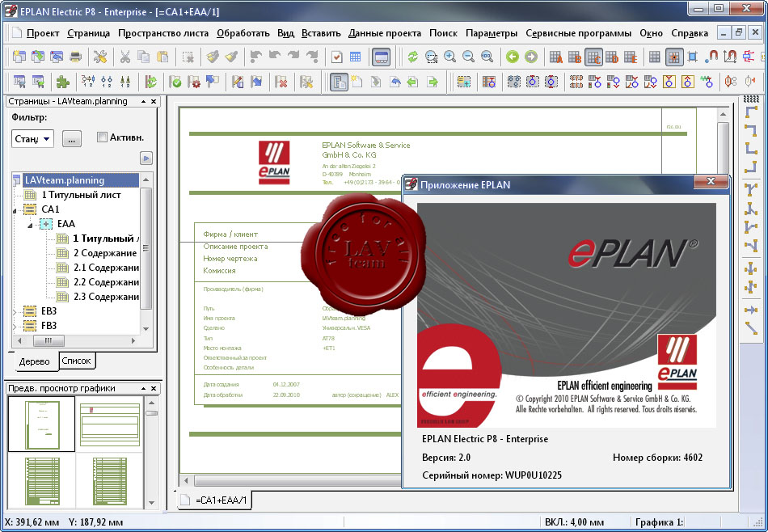Toggle grid E size button
768x532 pixels.
coord(631,57)
